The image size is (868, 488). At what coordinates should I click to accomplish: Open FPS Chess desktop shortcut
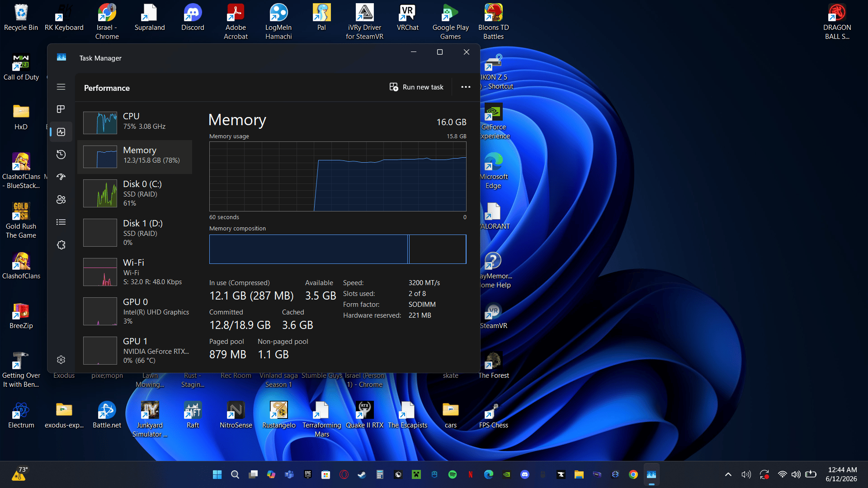point(493,416)
